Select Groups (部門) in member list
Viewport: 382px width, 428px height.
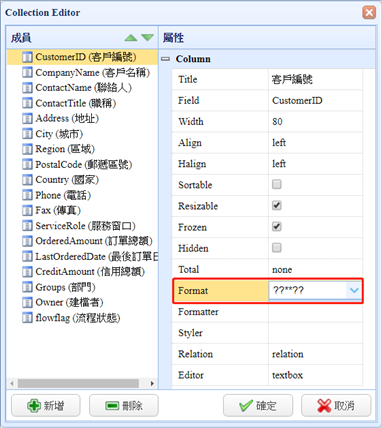click(65, 287)
